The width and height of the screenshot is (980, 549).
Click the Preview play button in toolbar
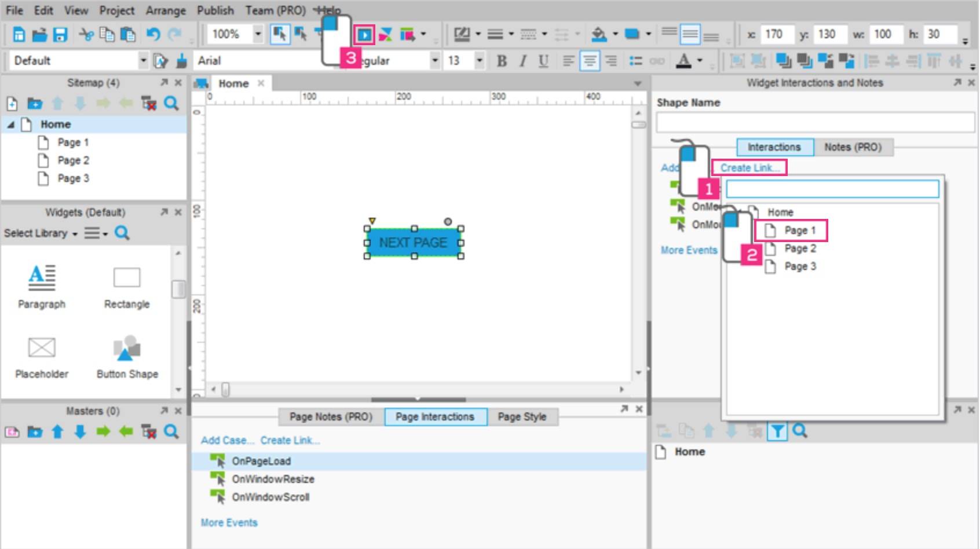tap(364, 35)
